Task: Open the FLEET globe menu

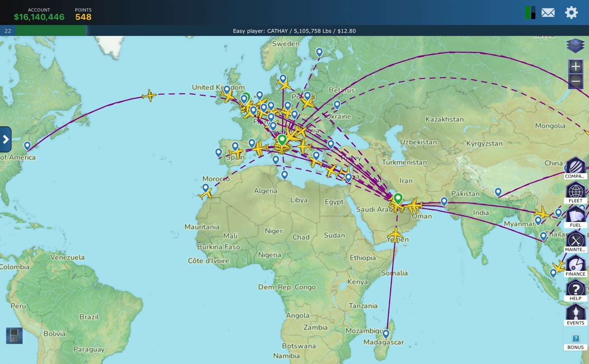Action: (576, 193)
